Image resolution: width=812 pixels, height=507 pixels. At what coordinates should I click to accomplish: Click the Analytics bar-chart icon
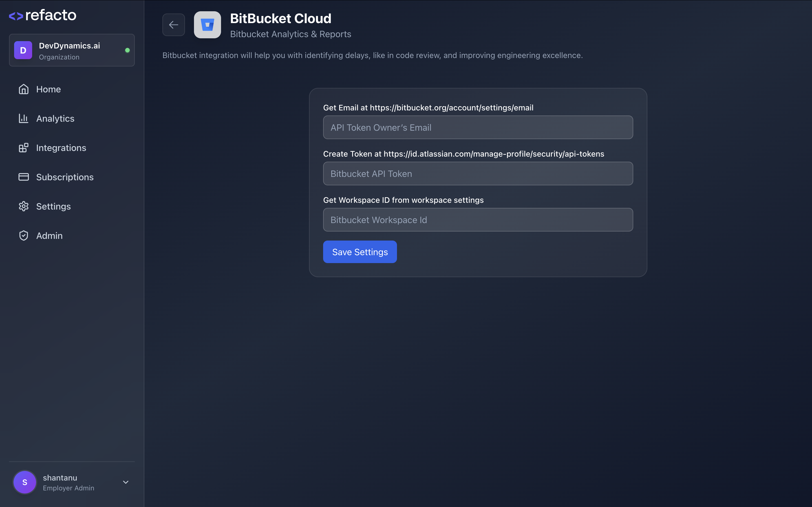tap(23, 118)
